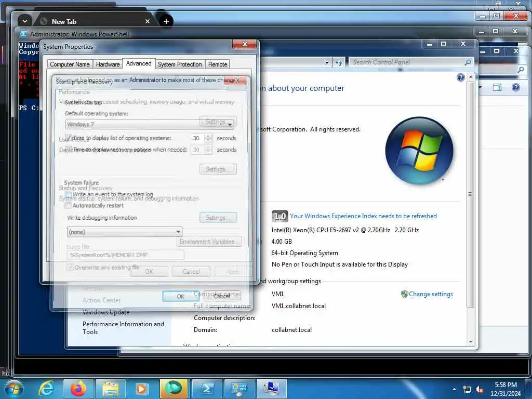Switch to the PowerShell taskbar icon
The width and height of the screenshot is (532, 399).
207,389
